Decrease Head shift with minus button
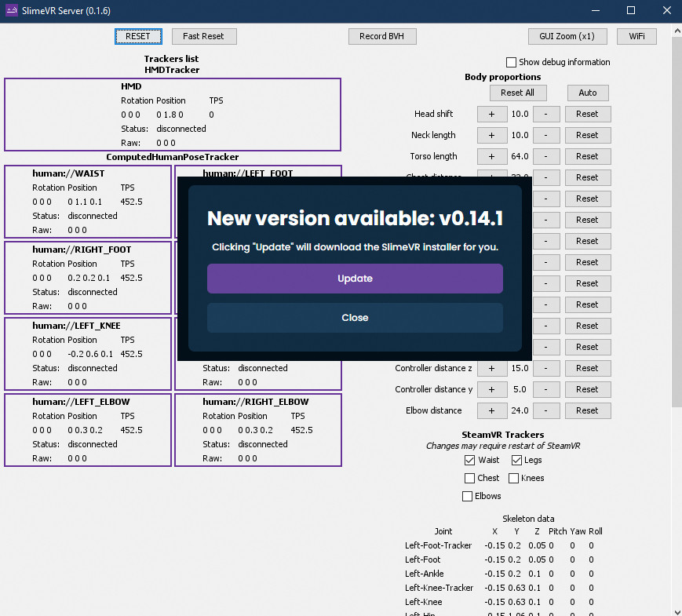The image size is (682, 616). pyautogui.click(x=546, y=114)
